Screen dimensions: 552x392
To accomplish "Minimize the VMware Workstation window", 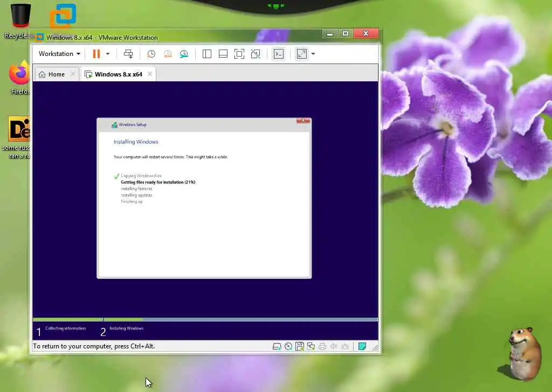I will 330,34.
